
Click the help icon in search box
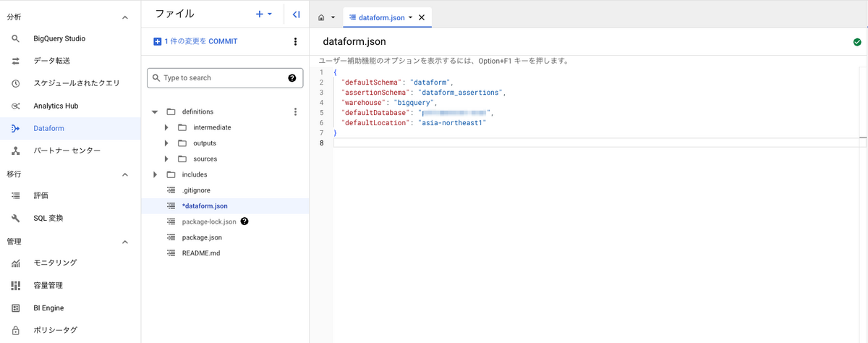click(292, 78)
